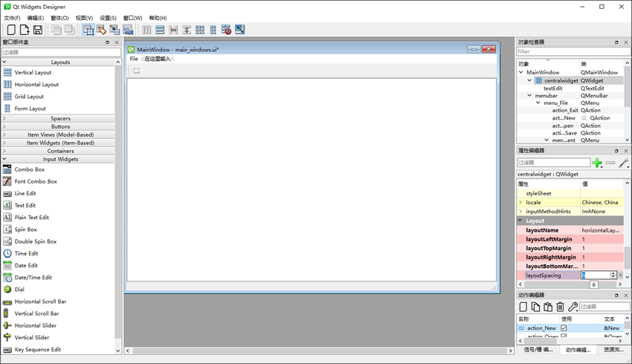Image resolution: width=632 pixels, height=364 pixels.
Task: Pick the Time Edit widget
Action: point(26,253)
